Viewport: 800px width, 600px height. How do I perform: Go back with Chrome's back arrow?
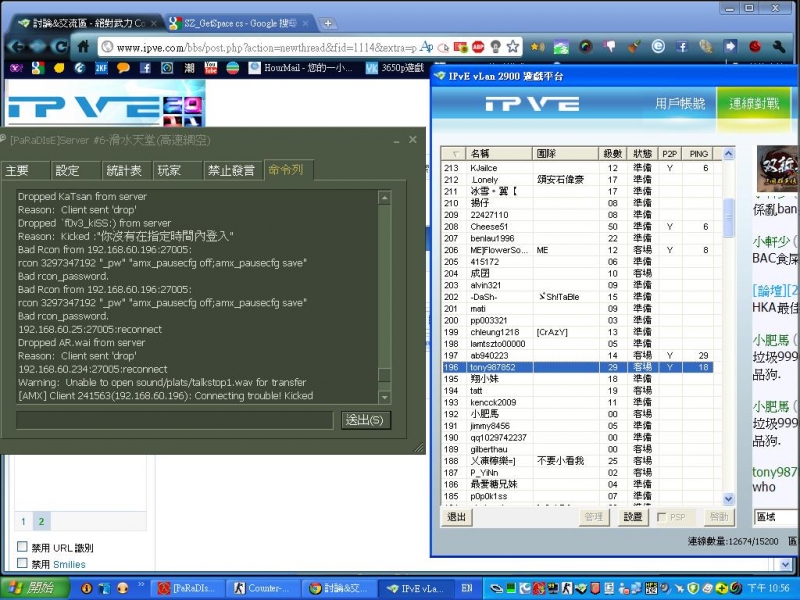pyautogui.click(x=16, y=47)
